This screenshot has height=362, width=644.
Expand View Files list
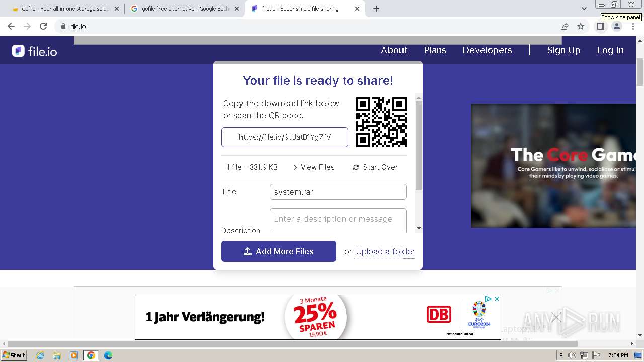tap(313, 167)
